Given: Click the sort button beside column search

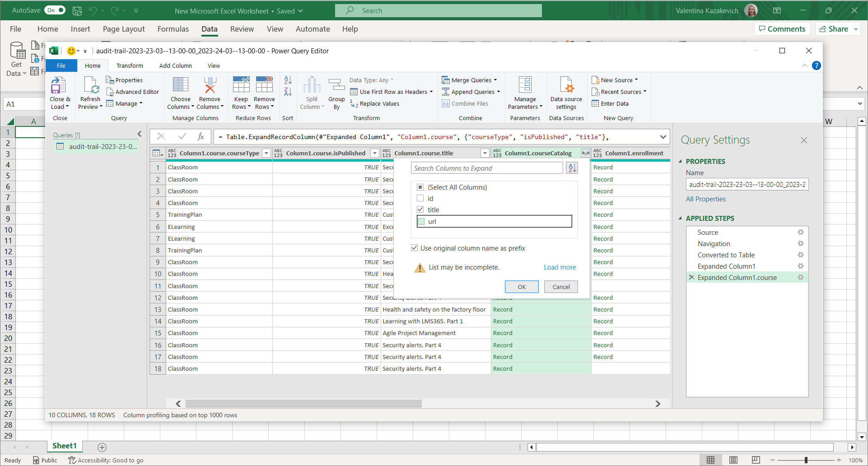Looking at the screenshot, I should click(x=572, y=168).
